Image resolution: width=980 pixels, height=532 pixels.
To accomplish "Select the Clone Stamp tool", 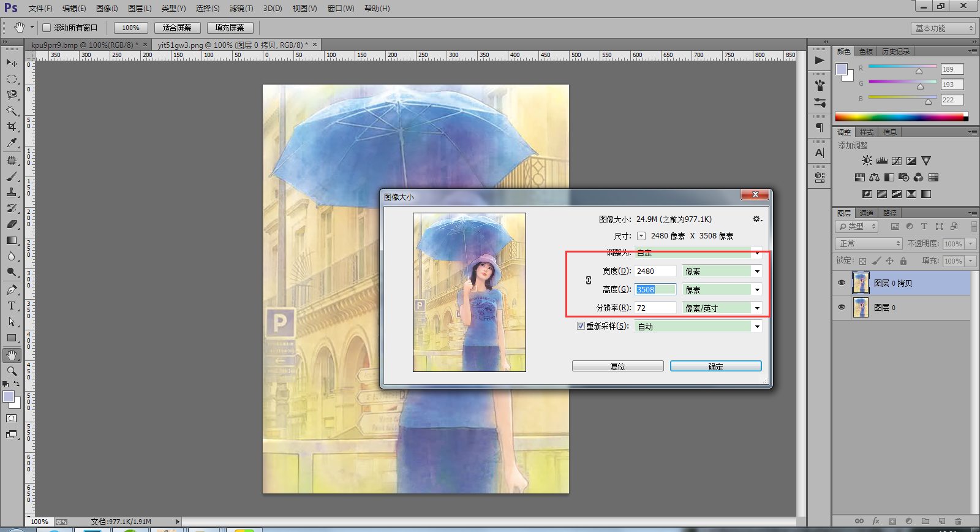I will (12, 192).
